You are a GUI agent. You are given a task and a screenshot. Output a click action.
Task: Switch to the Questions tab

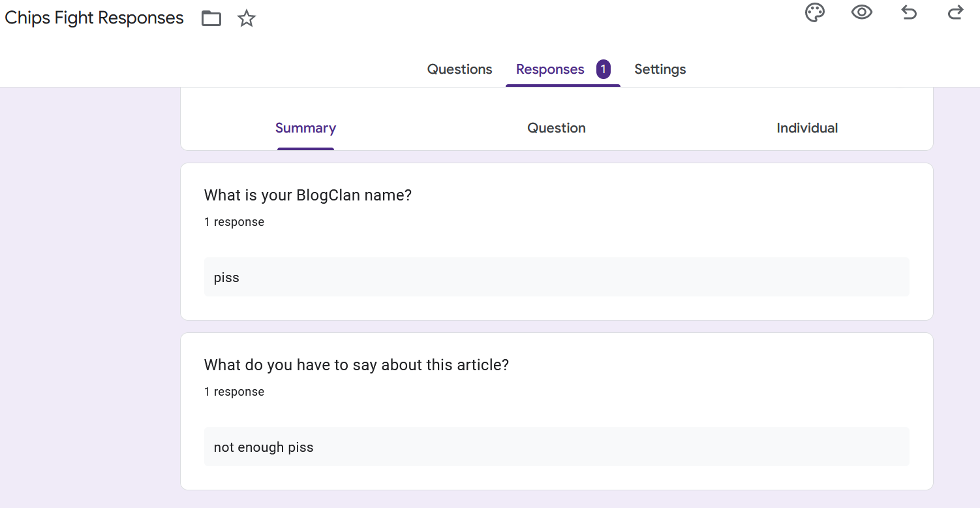(459, 69)
